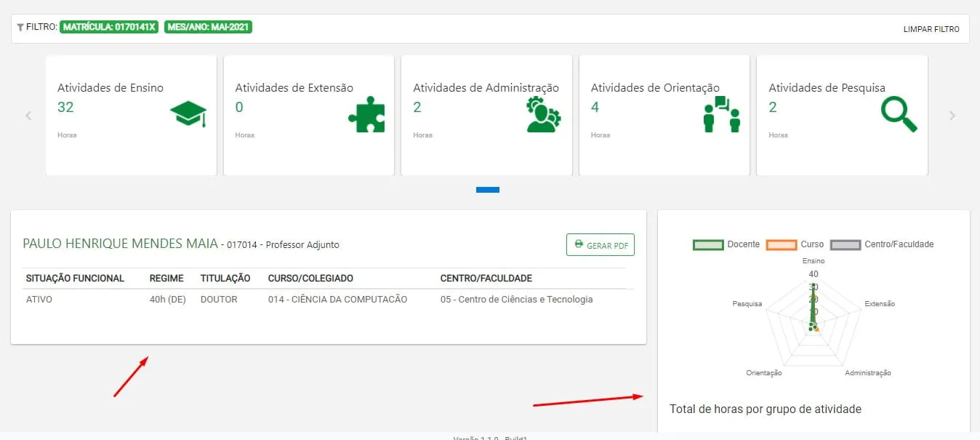Click the DOUTOR titulação cell
Viewport: 980px width, 440px height.
219,299
